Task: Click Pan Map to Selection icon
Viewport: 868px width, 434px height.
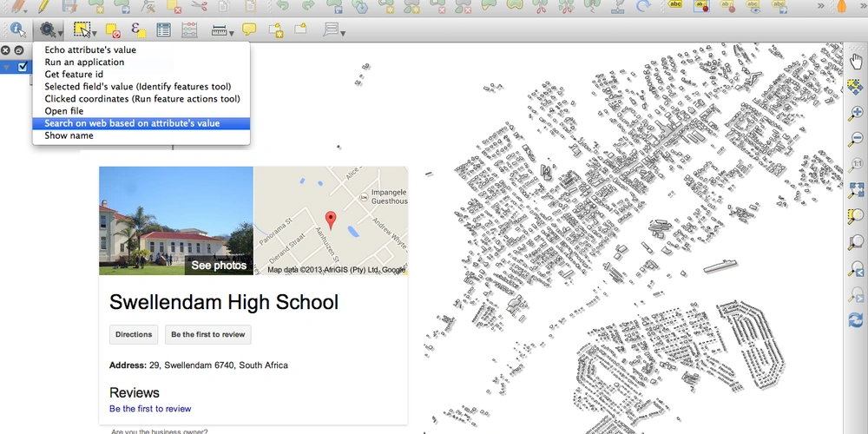Action: tap(856, 86)
